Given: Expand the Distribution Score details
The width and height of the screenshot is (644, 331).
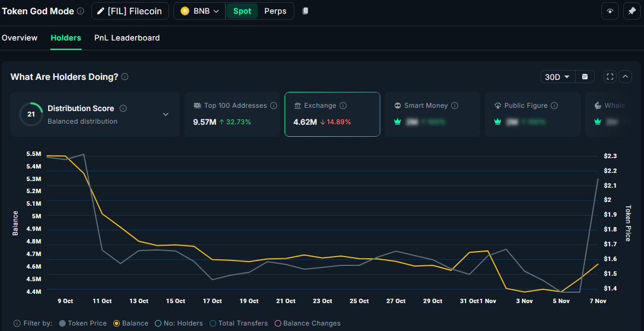Looking at the screenshot, I should (x=166, y=114).
